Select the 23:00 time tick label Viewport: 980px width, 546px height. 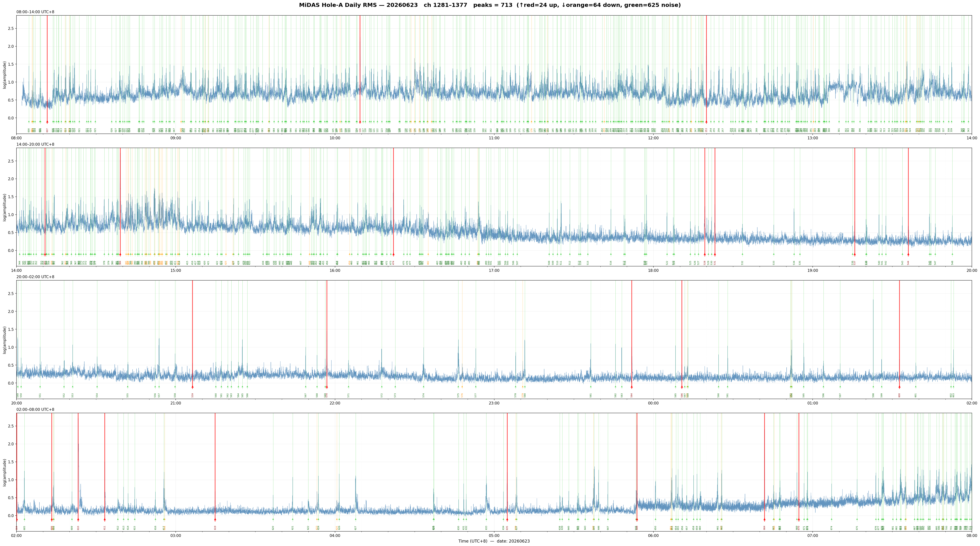tap(494, 403)
